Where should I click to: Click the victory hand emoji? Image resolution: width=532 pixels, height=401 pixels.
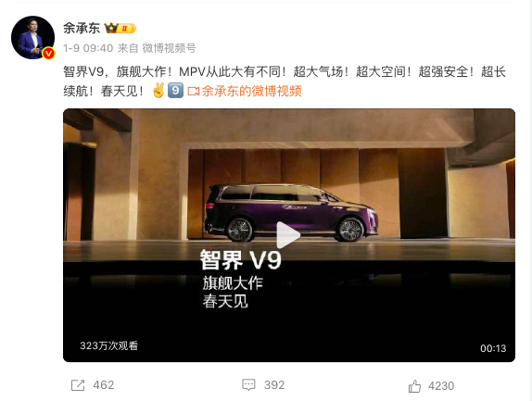[158, 90]
